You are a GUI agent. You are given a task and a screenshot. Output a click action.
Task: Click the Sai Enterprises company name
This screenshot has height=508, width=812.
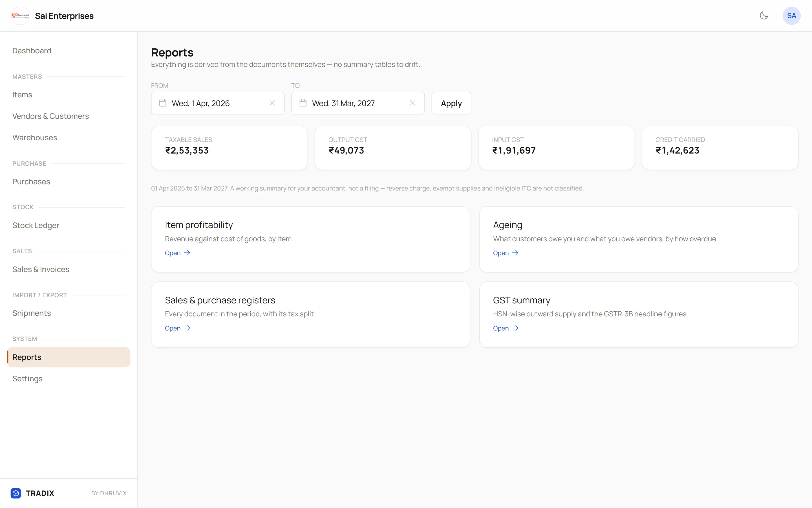click(64, 16)
